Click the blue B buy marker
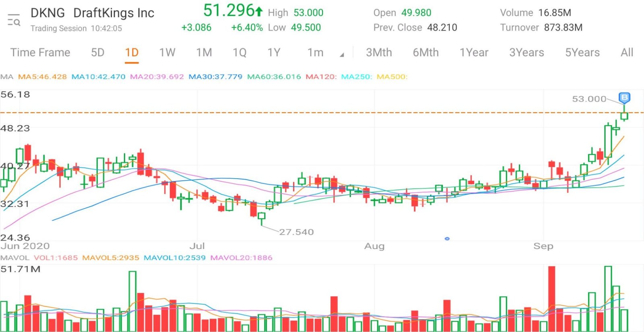Screen dimensions: 644x332 pyautogui.click(x=624, y=98)
